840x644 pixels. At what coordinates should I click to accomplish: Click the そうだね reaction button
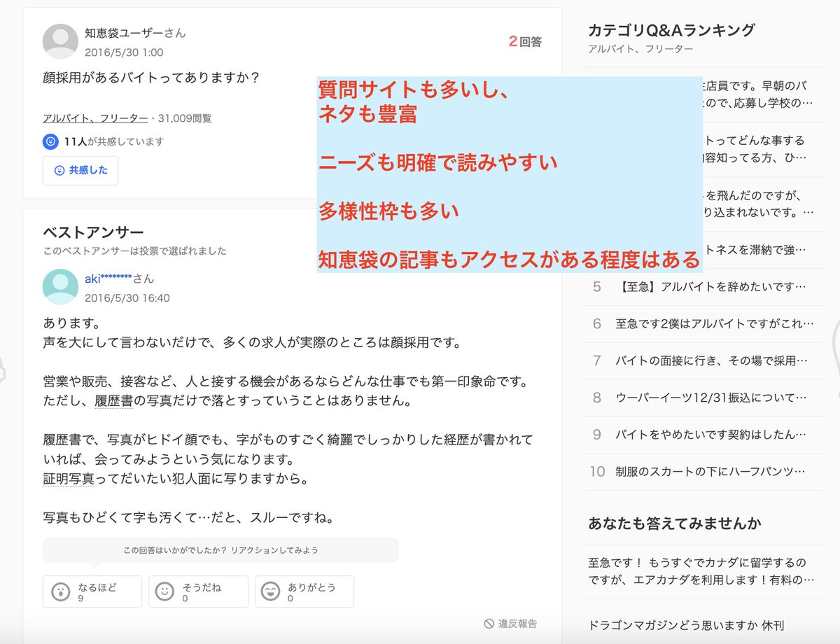coord(198,591)
